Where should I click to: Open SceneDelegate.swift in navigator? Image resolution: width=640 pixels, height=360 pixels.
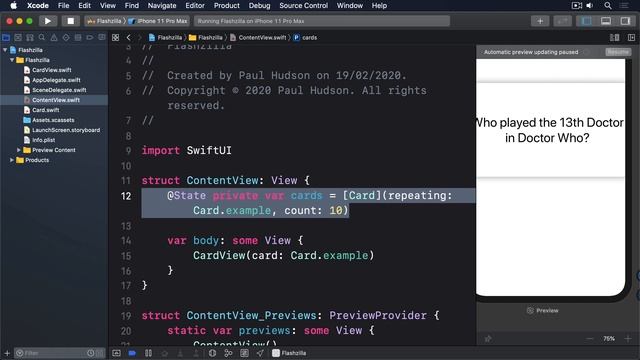[x=59, y=90]
